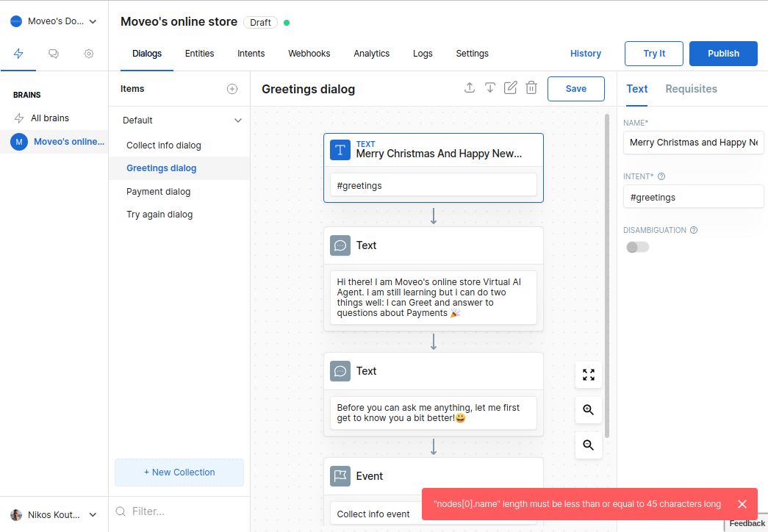Screen dimensions: 768x532
Task: Toggle the Disambiguation switch
Action: (x=637, y=248)
